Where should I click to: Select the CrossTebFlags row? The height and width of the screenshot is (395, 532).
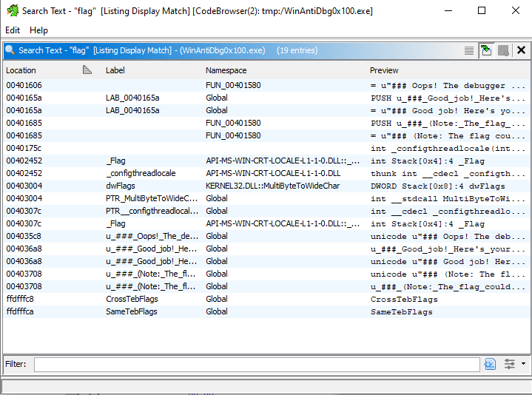(x=266, y=299)
